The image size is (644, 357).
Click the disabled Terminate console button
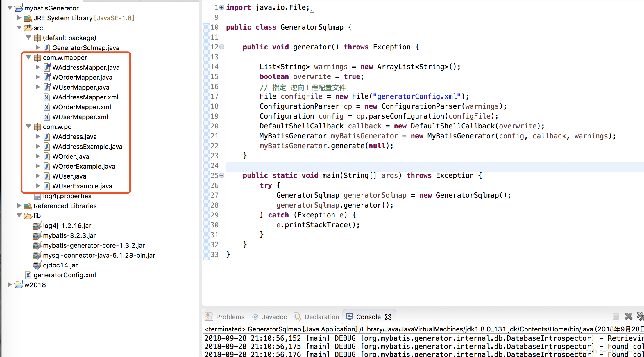616,317
